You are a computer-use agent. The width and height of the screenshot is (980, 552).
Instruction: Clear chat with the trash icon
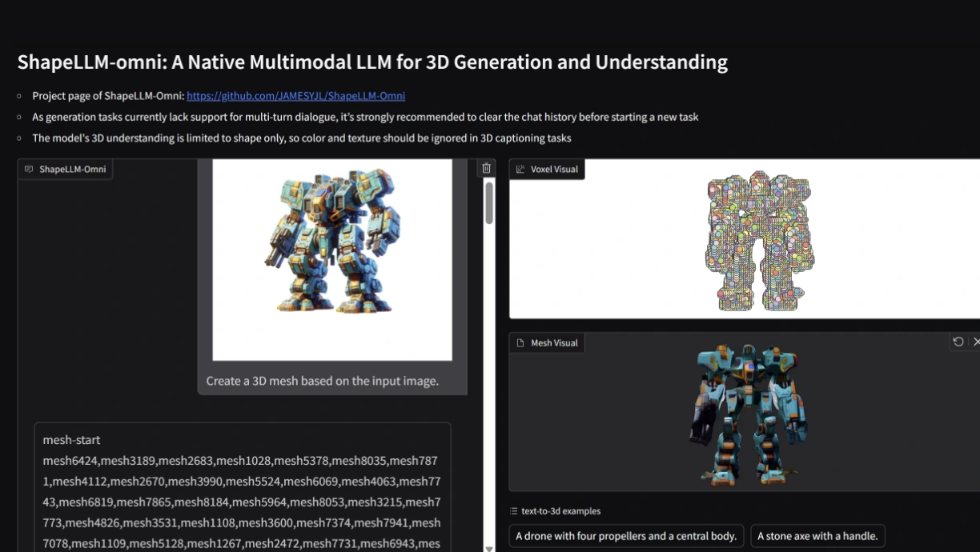coord(486,168)
